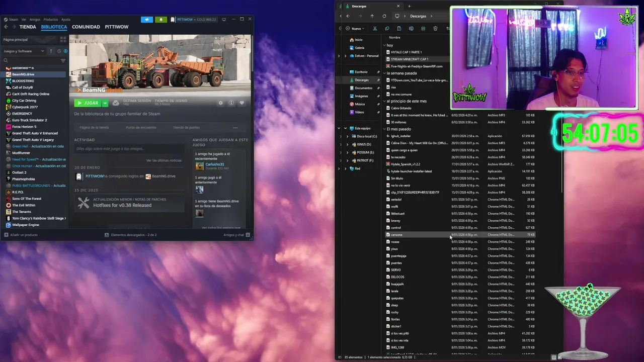Open Steam notifications bell
Viewport: 644px width, 362px height.
click(161, 20)
